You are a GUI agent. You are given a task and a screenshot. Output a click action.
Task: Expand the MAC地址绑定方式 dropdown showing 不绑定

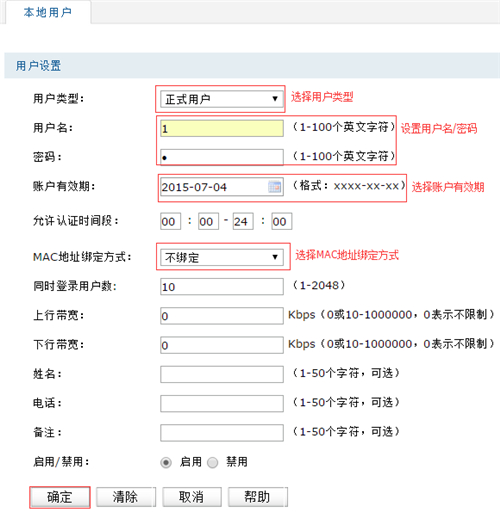[222, 257]
